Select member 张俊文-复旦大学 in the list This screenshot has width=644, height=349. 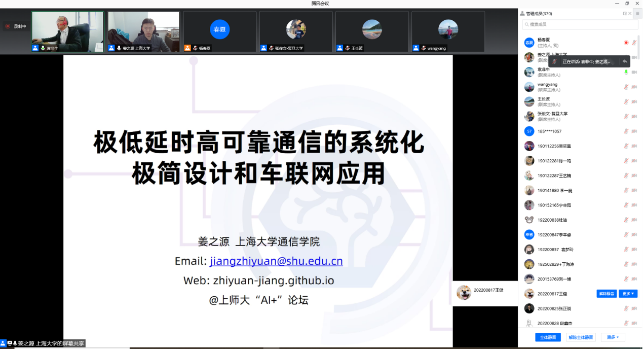[x=552, y=116]
